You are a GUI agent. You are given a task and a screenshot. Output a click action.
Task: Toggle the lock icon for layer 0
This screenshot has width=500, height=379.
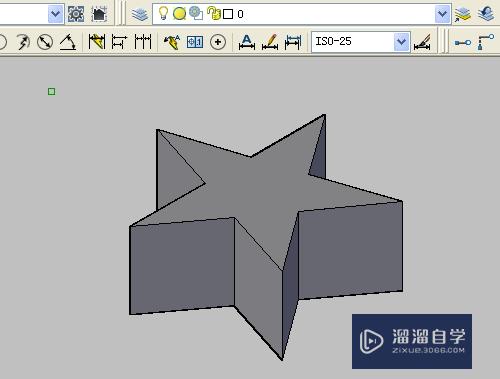[x=214, y=13]
